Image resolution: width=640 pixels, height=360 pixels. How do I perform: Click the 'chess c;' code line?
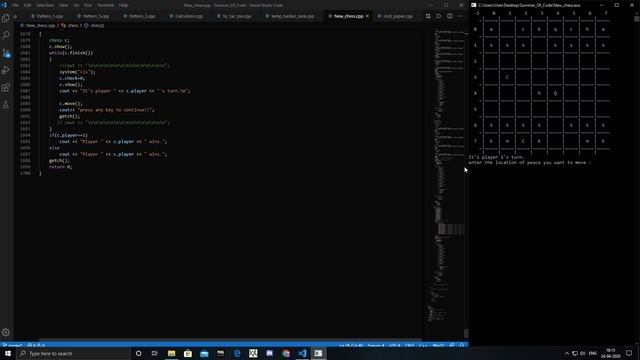59,40
